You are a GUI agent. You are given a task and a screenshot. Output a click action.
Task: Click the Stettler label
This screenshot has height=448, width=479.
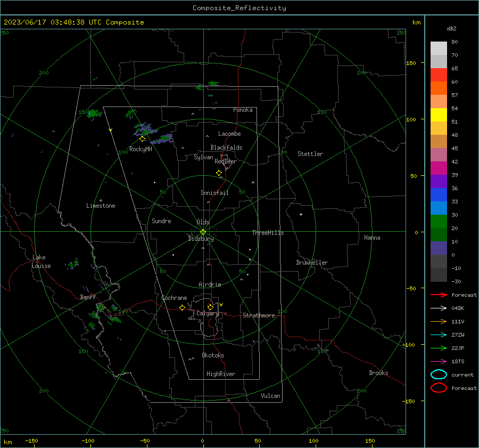click(310, 154)
